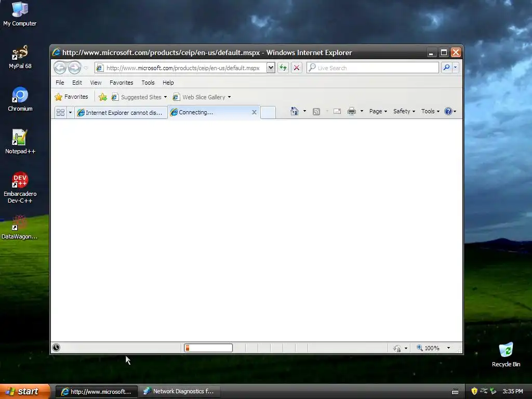This screenshot has width=532, height=399.
Task: Open the Safety command menu
Action: coord(404,111)
